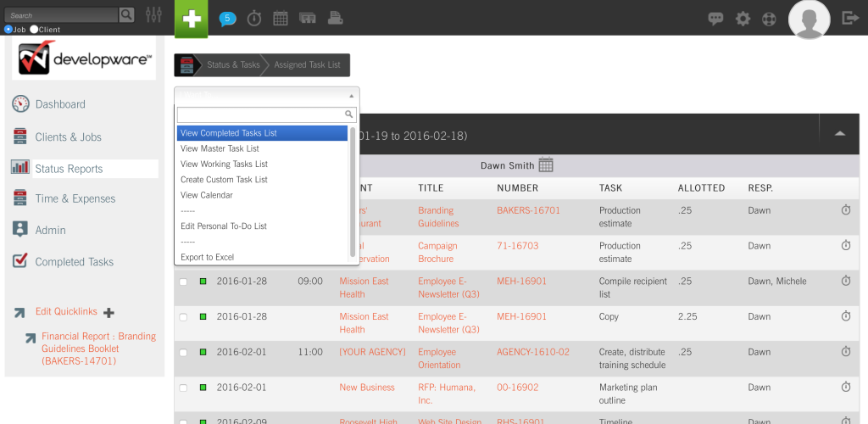This screenshot has width=868, height=424.
Task: Start timer for Compile recipient list task
Action: (x=846, y=281)
